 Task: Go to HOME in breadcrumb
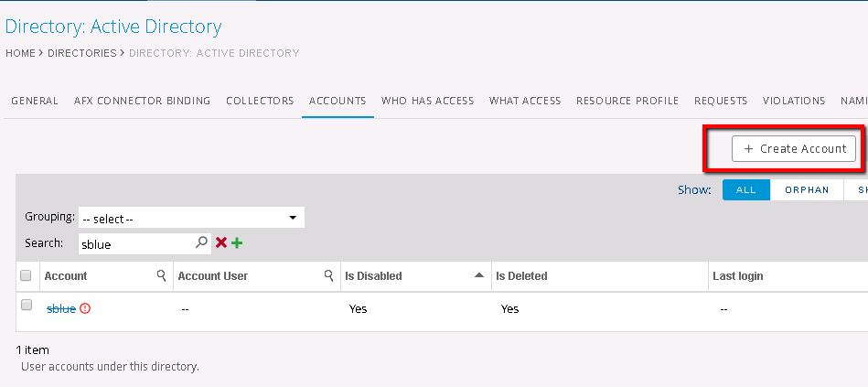coord(20,53)
